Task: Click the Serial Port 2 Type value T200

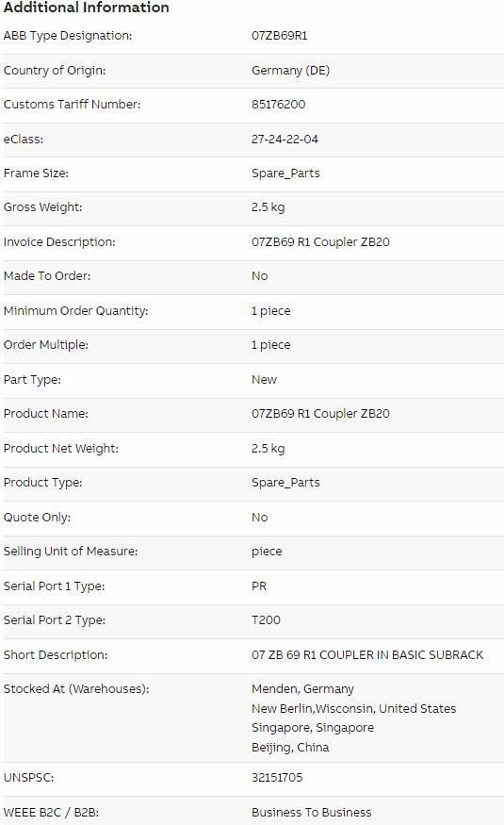Action: click(x=266, y=620)
